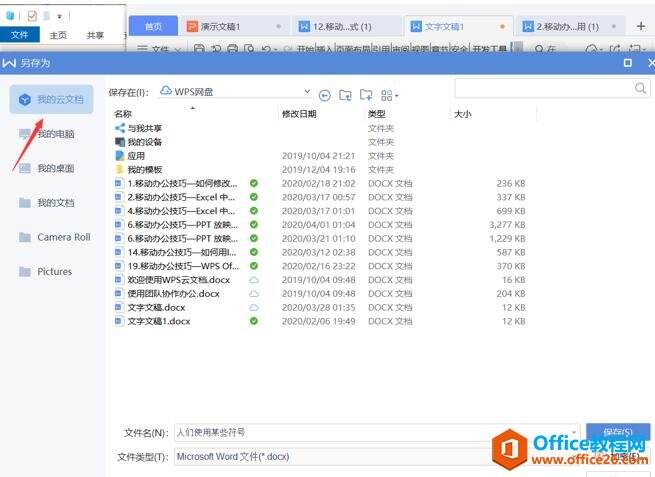This screenshot has height=477, width=655.
Task: Sort files by 类型 column header
Action: pyautogui.click(x=376, y=114)
